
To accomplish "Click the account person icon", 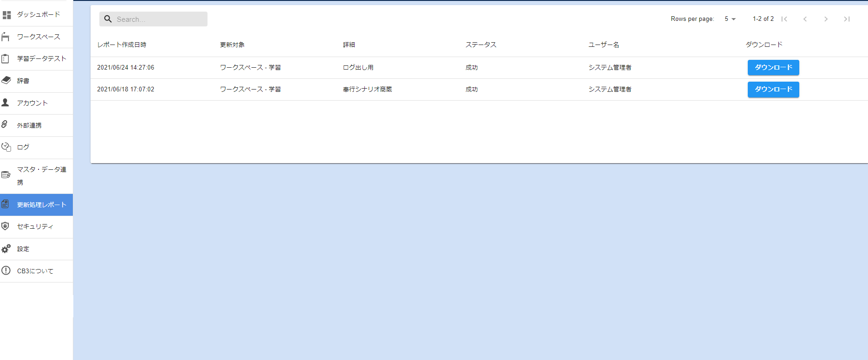I will click(x=6, y=103).
